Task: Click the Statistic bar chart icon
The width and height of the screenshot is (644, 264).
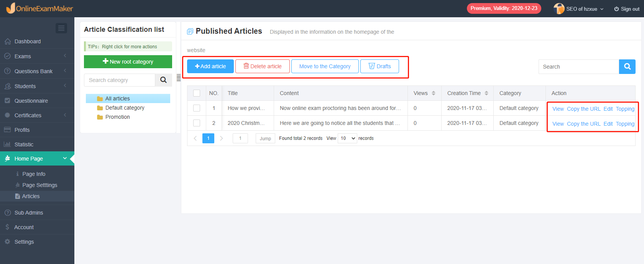Action: (7, 144)
